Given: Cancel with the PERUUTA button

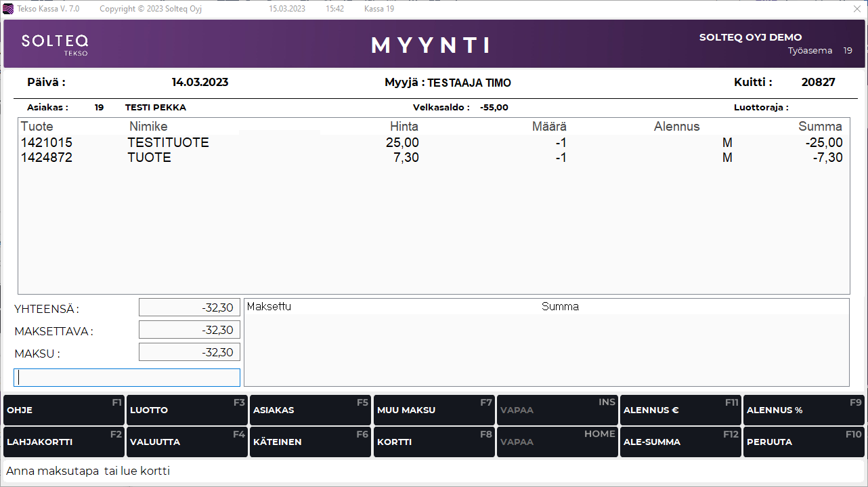Looking at the screenshot, I should pos(804,442).
